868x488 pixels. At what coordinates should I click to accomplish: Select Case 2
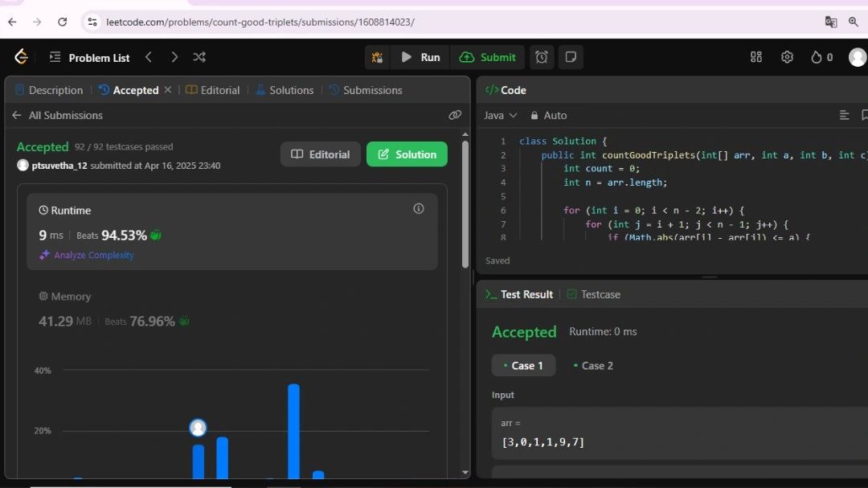point(593,366)
